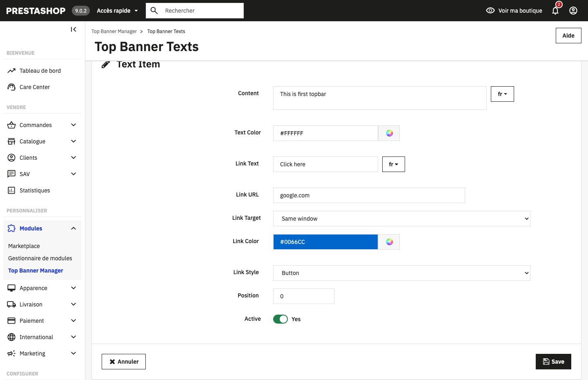The height and width of the screenshot is (380, 588).
Task: Expand the International submenu chevron
Action: coord(73,337)
